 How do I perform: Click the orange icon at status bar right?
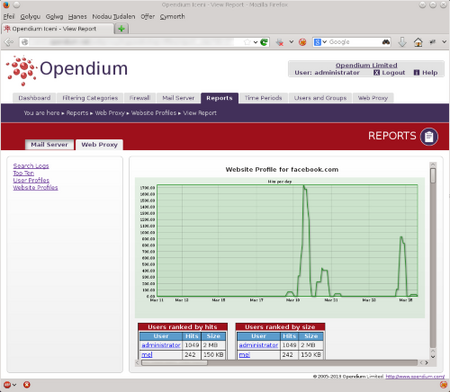(x=443, y=385)
